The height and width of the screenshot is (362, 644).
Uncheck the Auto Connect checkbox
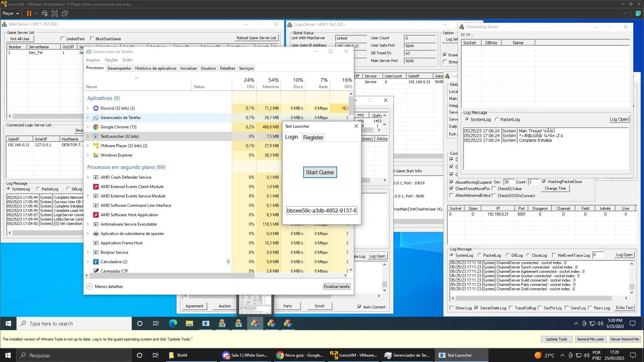coord(360,307)
